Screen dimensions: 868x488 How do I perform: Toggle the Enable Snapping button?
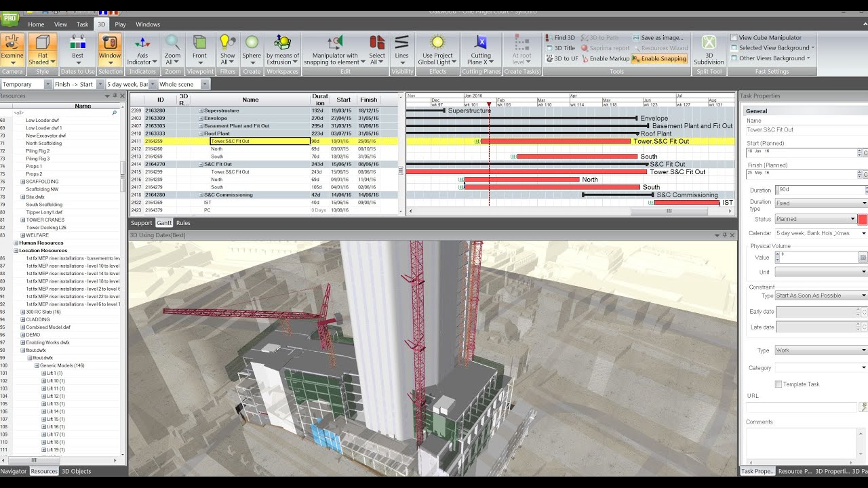[x=659, y=59]
